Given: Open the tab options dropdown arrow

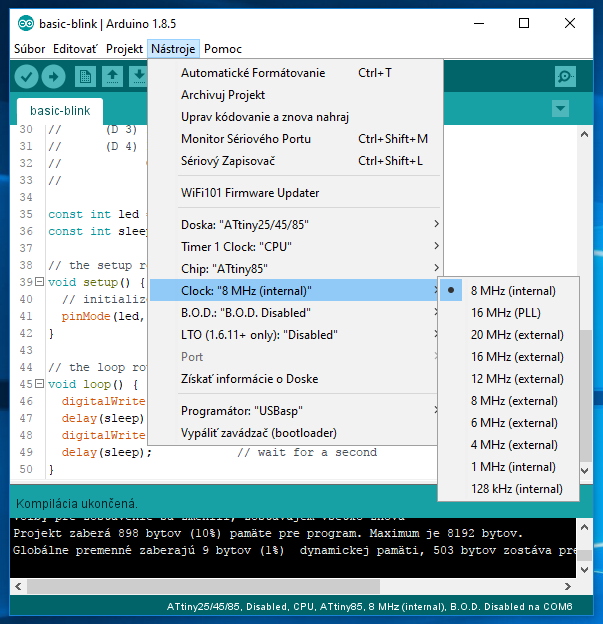Looking at the screenshot, I should pos(560,108).
